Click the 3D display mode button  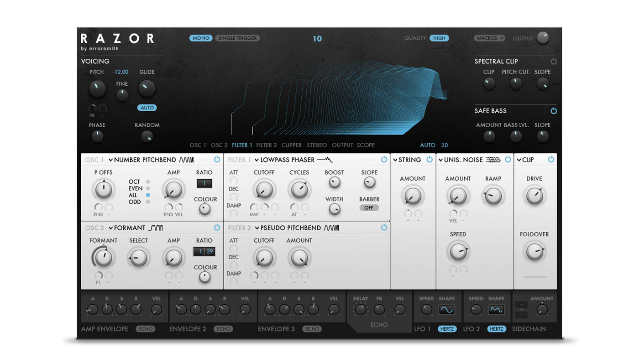click(x=445, y=145)
